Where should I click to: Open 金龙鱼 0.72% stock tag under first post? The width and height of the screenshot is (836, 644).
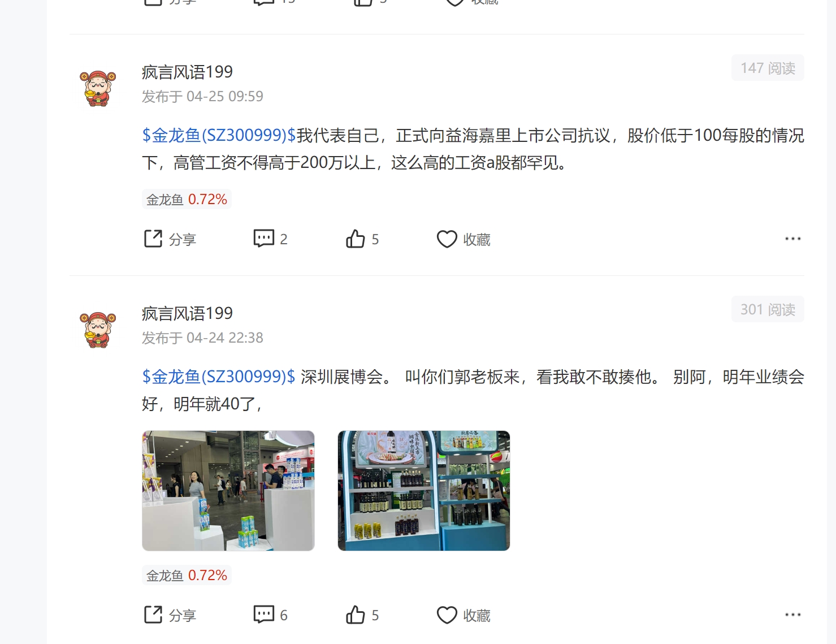tap(187, 199)
